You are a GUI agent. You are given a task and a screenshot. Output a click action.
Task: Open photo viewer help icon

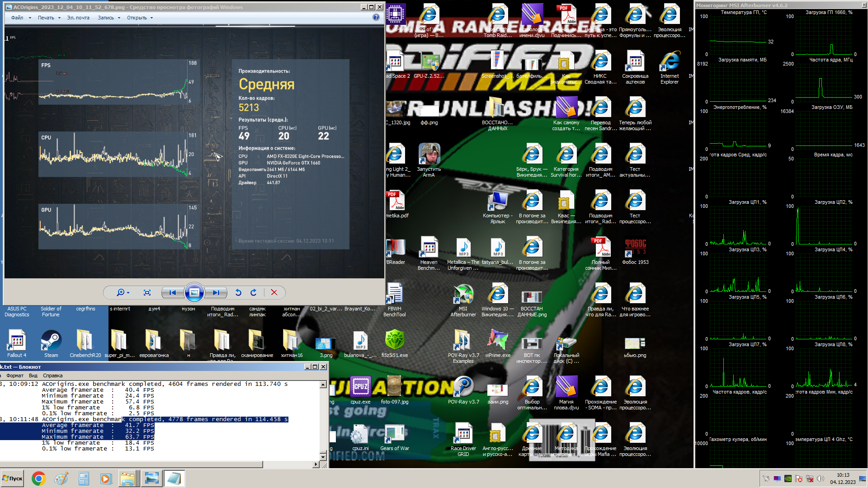tap(376, 18)
